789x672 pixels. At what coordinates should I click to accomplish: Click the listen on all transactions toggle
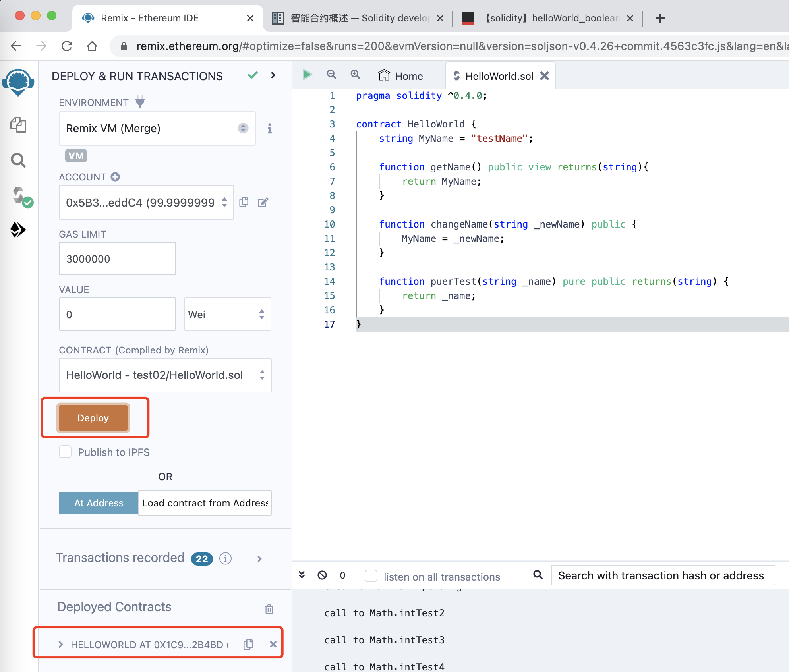pos(370,575)
